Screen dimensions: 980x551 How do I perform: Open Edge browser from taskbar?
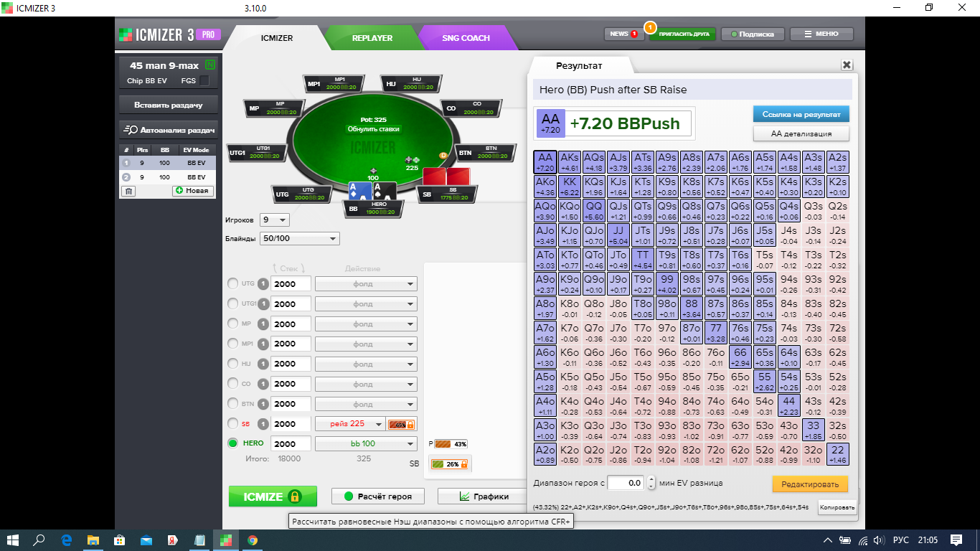[67, 540]
